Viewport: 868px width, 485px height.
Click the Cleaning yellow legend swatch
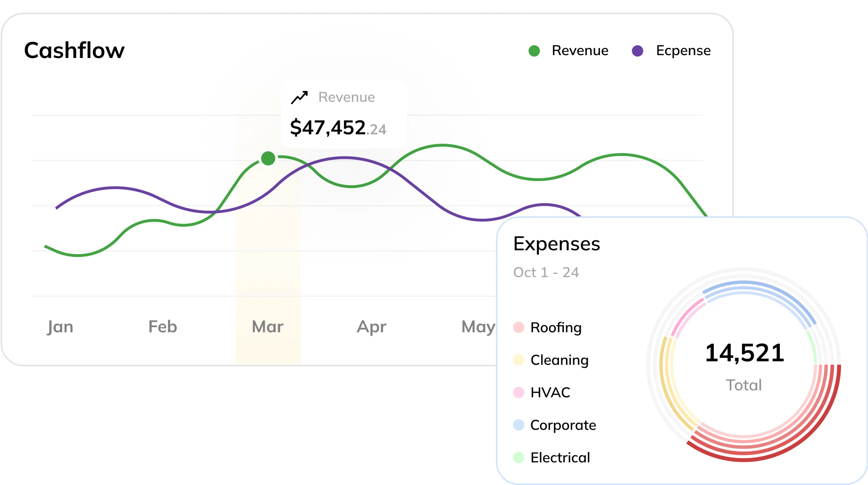click(518, 360)
